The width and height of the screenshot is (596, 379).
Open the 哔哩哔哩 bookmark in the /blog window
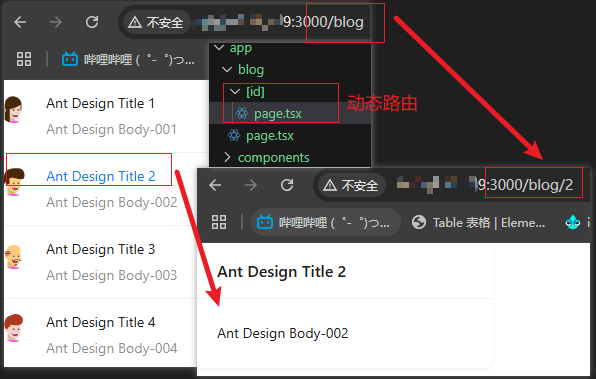point(128,60)
